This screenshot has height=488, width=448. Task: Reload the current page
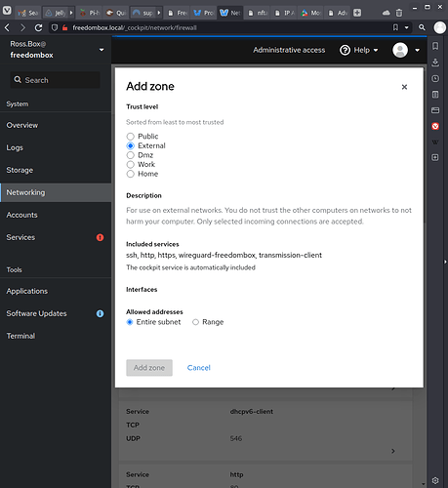pyautogui.click(x=38, y=28)
